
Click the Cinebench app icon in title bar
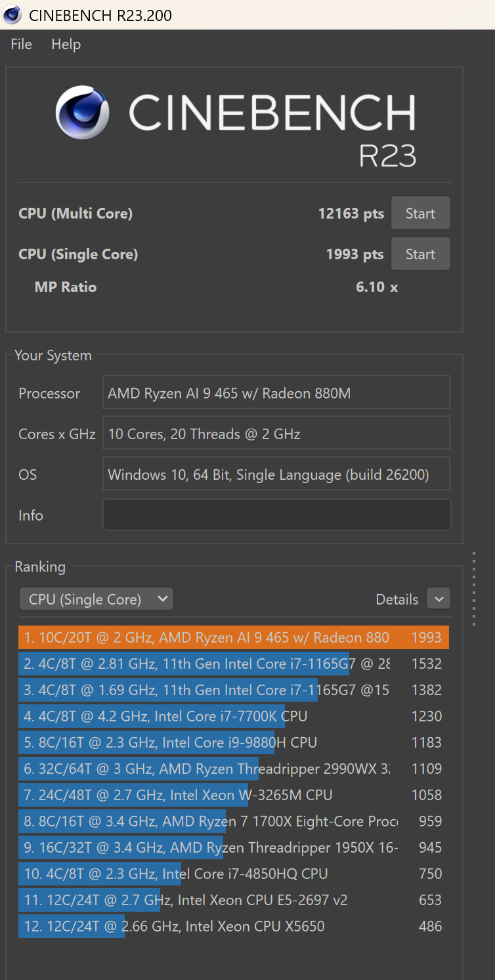click(x=12, y=14)
